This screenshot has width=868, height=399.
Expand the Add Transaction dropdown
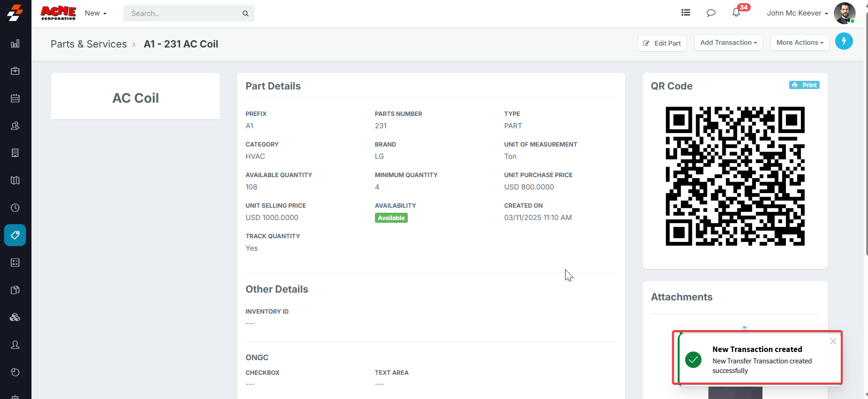728,42
